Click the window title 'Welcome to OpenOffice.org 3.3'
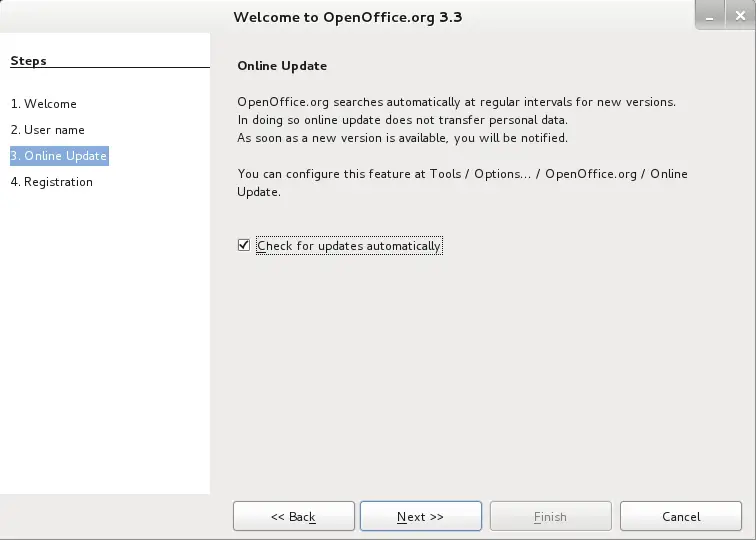Image resolution: width=756 pixels, height=540 pixels. pyautogui.click(x=348, y=17)
